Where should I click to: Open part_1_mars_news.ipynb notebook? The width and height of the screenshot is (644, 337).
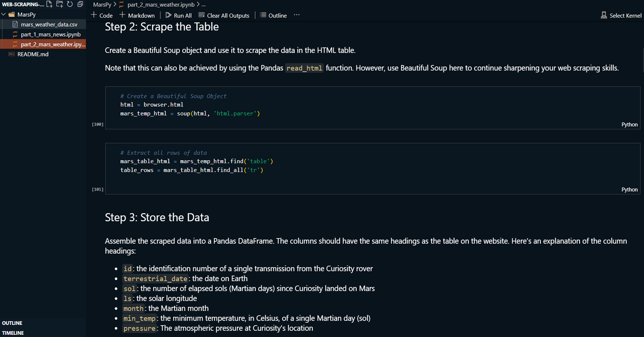tap(50, 34)
